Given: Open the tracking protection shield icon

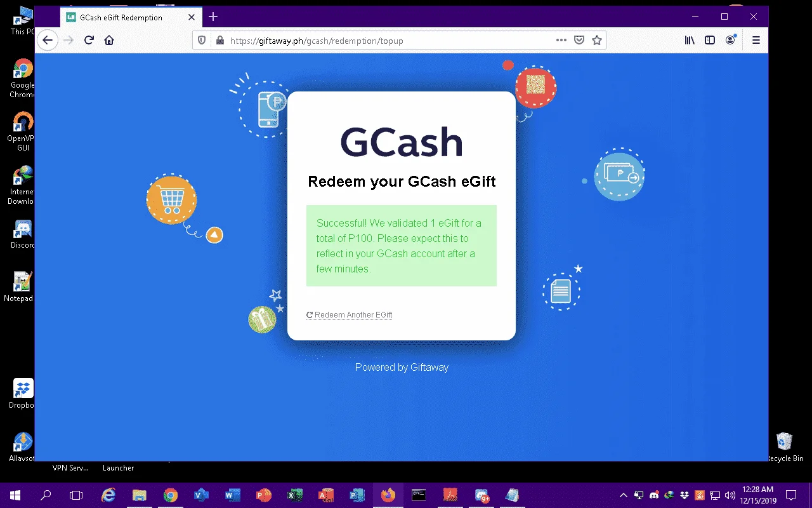Looking at the screenshot, I should pyautogui.click(x=202, y=40).
